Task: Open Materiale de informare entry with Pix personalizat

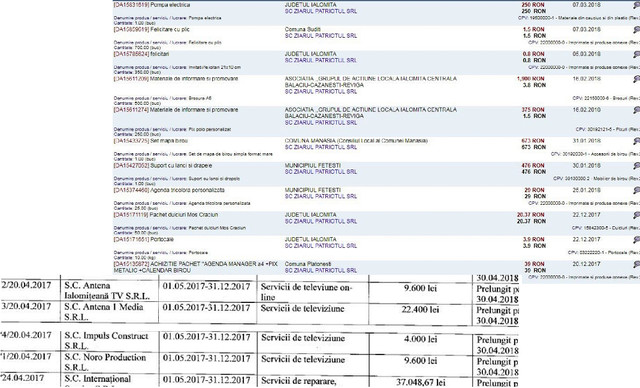Action: click(176, 110)
